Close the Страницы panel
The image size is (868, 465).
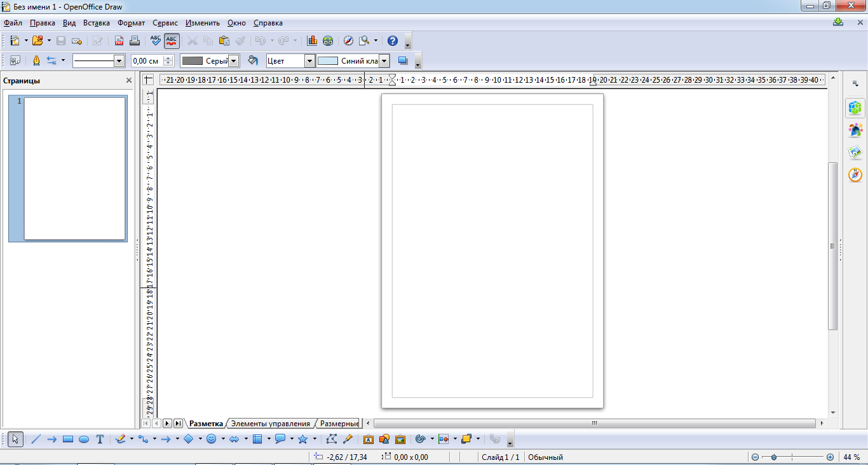129,81
